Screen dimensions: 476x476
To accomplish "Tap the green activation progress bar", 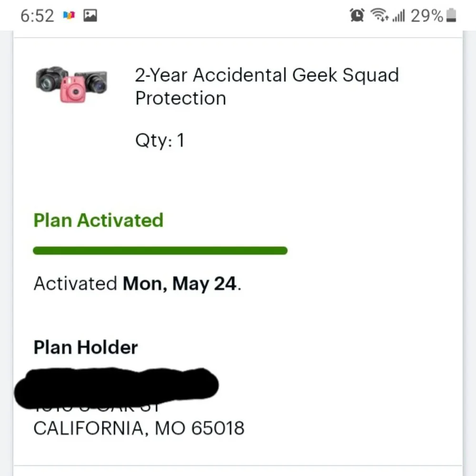I will click(160, 250).
